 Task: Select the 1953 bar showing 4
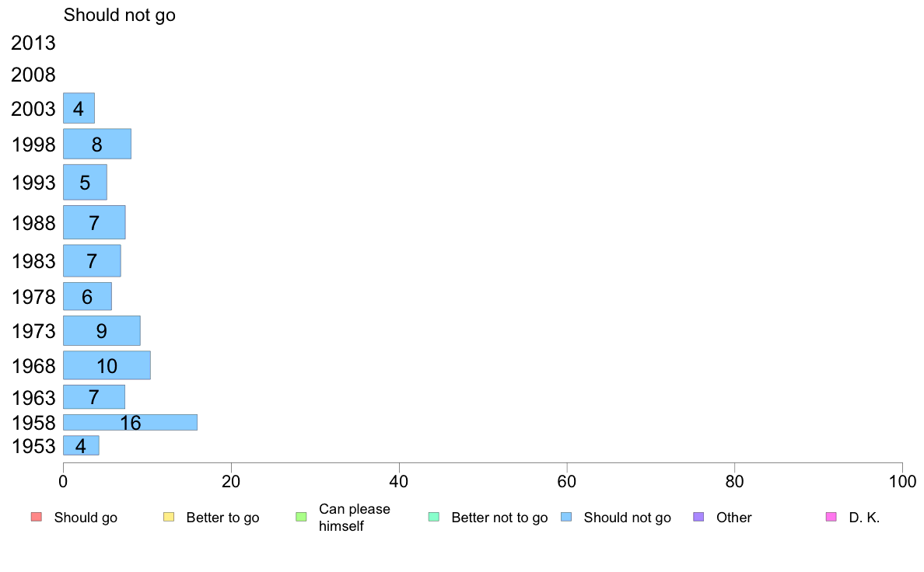click(x=81, y=445)
